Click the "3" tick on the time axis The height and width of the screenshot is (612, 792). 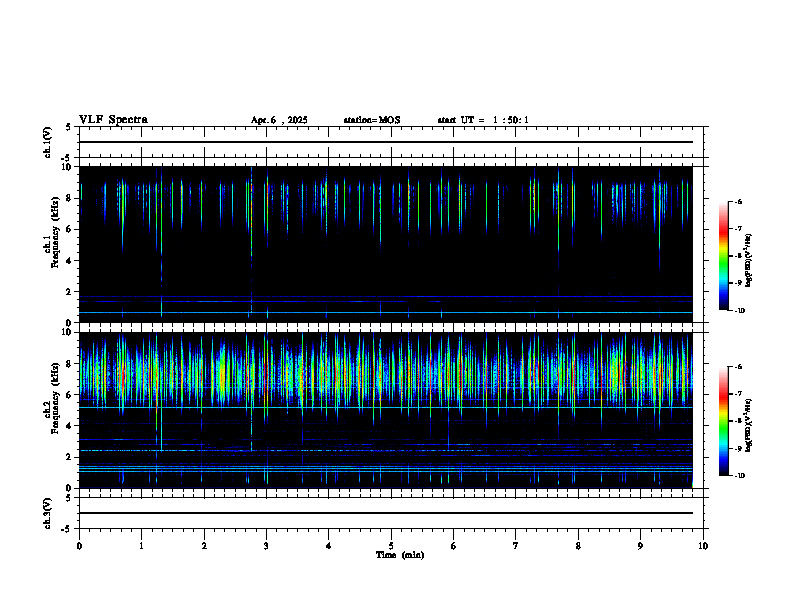(266, 546)
